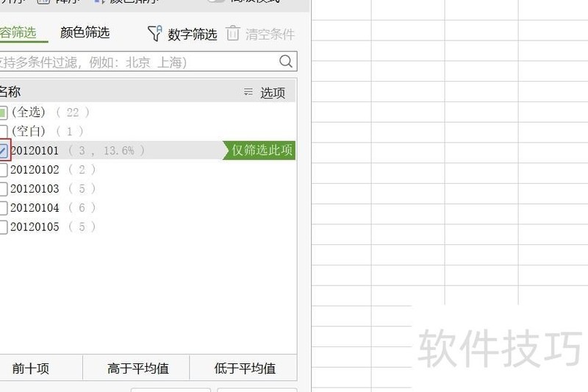Check the (空白) checkbox
The width and height of the screenshot is (588, 392).
[x=3, y=132]
